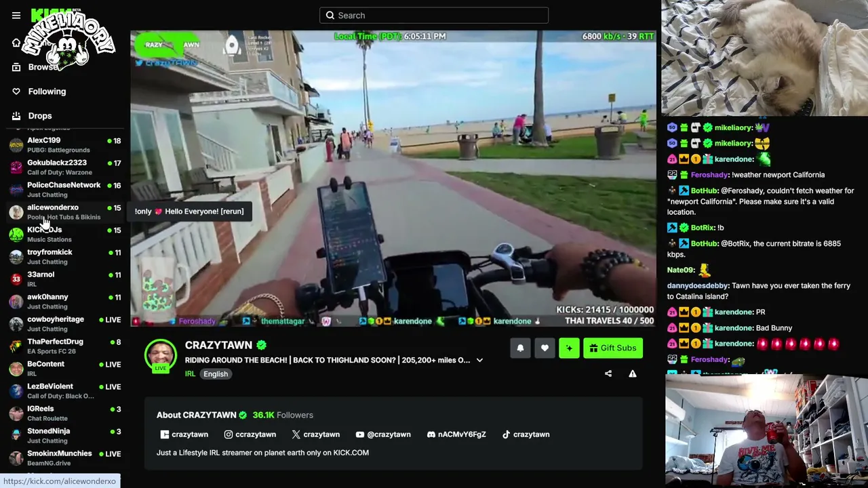This screenshot has width=868, height=488.
Task: Click the CRAZYTAWN channel name heading
Action: [x=218, y=345]
